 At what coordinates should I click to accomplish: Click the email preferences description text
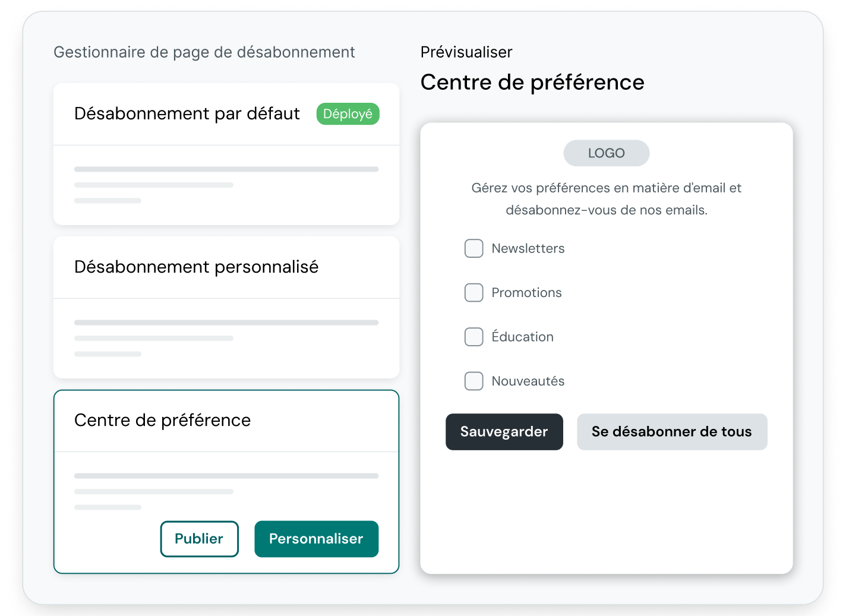pos(606,198)
